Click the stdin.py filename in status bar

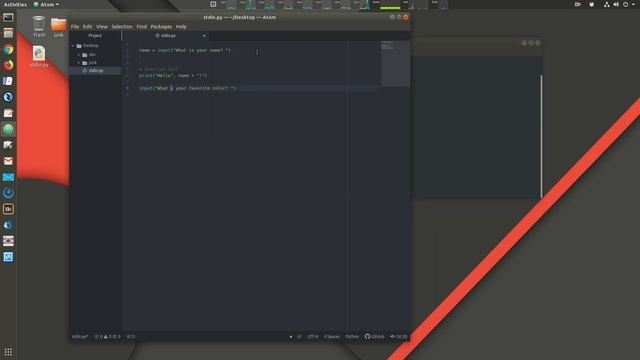click(x=80, y=337)
